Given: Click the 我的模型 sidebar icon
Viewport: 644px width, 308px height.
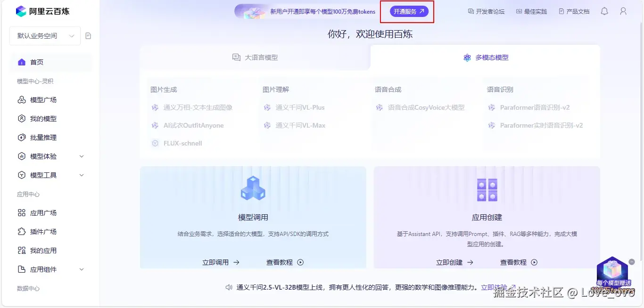Looking at the screenshot, I should click(x=22, y=119).
